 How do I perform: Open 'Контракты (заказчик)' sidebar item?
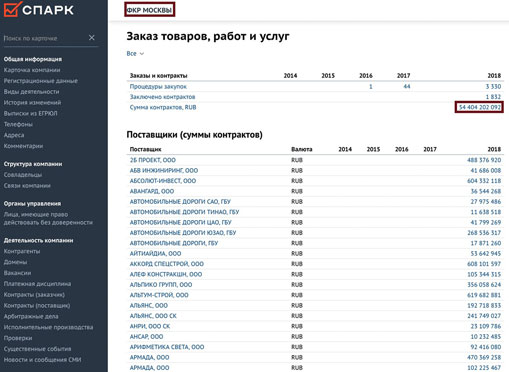point(34,295)
